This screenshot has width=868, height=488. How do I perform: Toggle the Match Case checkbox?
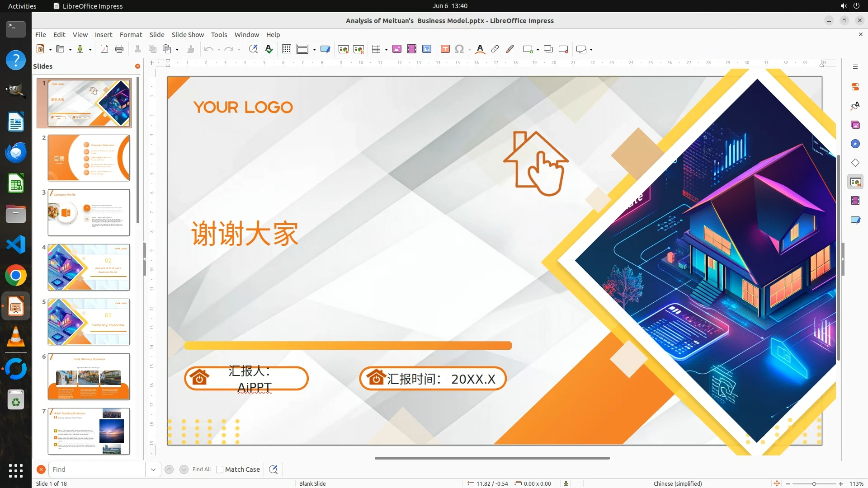pos(220,469)
